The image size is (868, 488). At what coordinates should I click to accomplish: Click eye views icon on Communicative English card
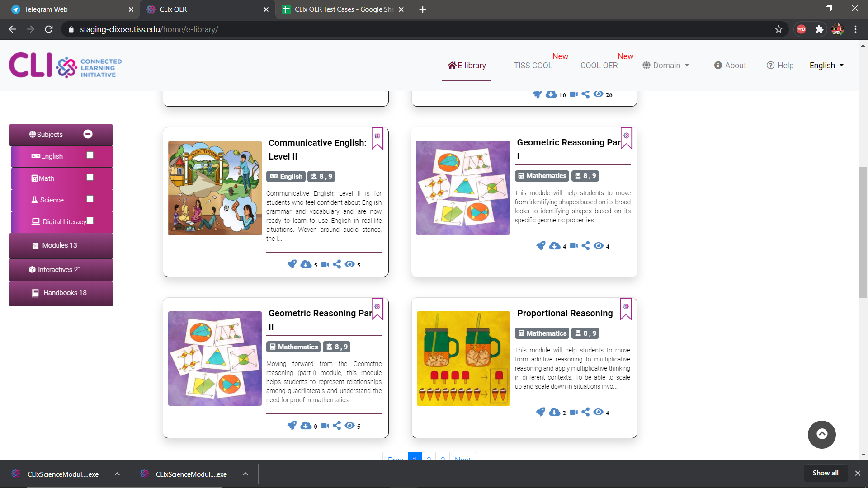point(349,264)
